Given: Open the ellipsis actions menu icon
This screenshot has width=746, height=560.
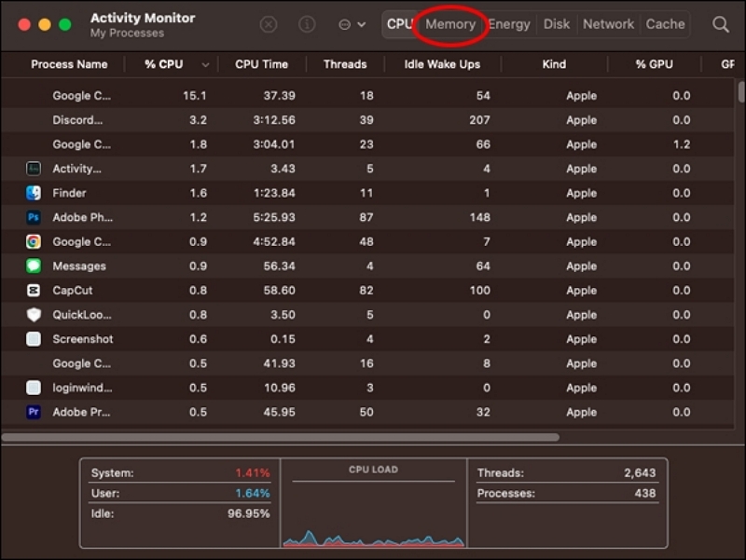Looking at the screenshot, I should (344, 25).
